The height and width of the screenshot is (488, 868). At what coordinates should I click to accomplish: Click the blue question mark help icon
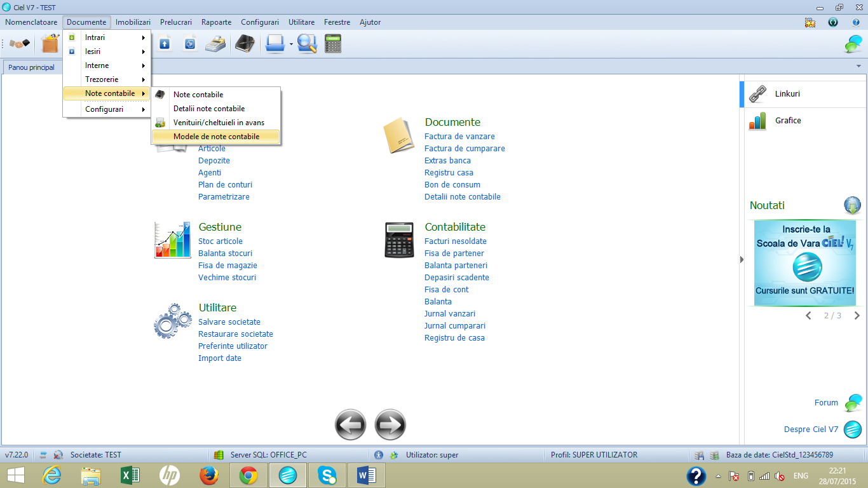[856, 22]
